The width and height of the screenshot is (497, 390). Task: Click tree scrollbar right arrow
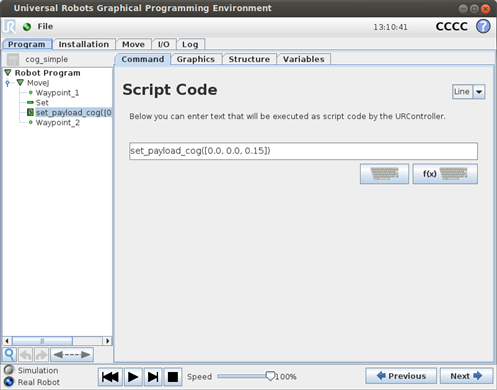pyautogui.click(x=107, y=341)
